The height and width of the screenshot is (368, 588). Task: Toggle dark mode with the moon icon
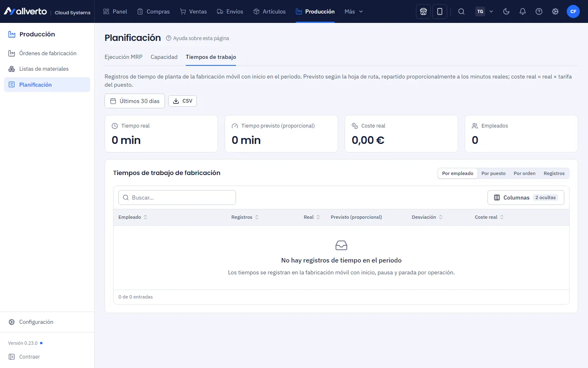(x=506, y=11)
